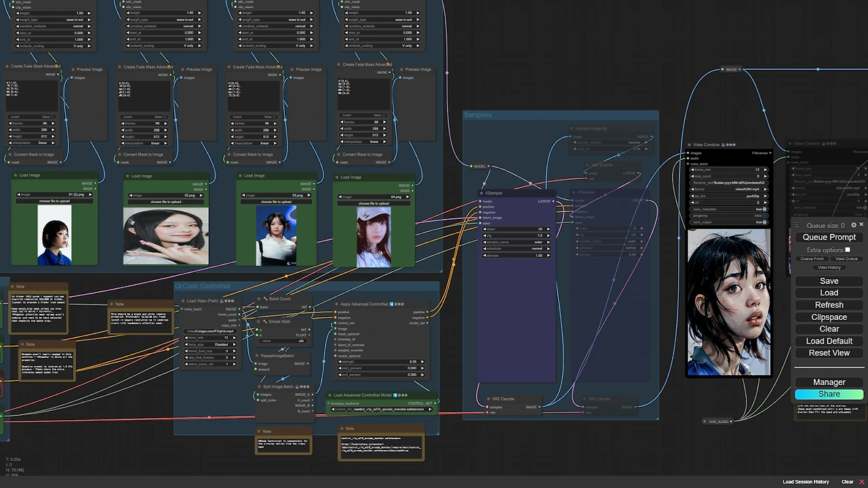Click the Load Image preview with the white cap
Screen dimensions: 868x488
[374, 237]
